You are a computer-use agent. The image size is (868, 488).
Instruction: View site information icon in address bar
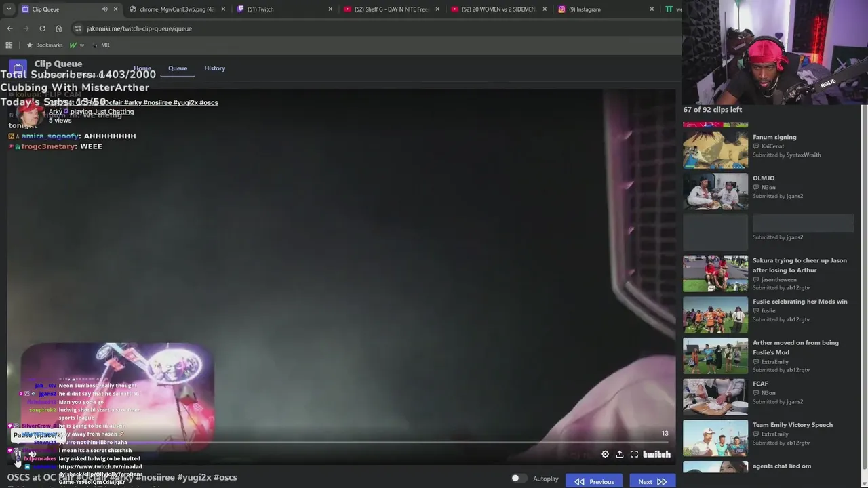pyautogui.click(x=78, y=28)
